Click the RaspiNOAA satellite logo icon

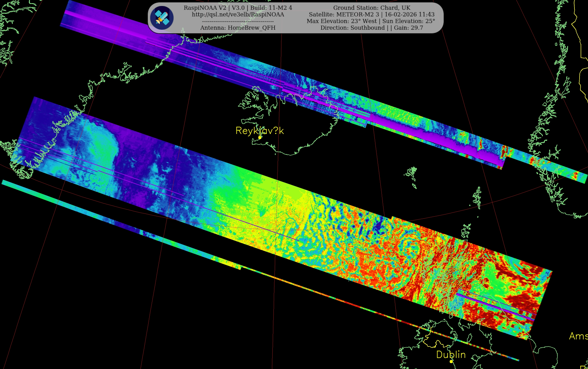tap(162, 18)
